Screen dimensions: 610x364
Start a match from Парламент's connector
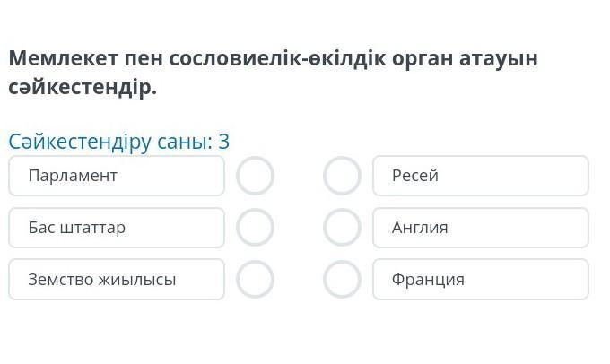(255, 176)
